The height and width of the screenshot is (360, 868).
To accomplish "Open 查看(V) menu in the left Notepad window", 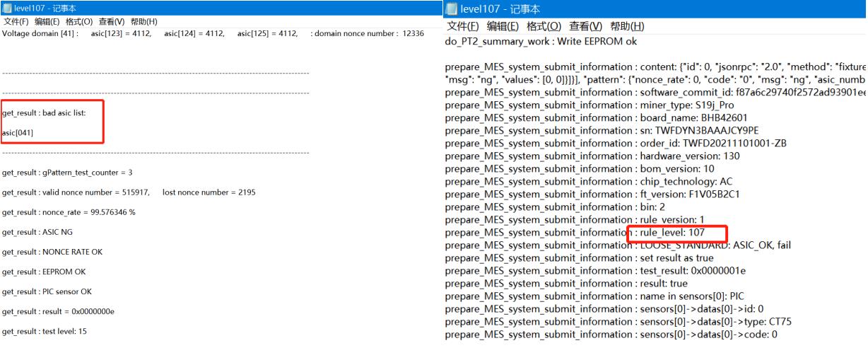I will point(111,22).
